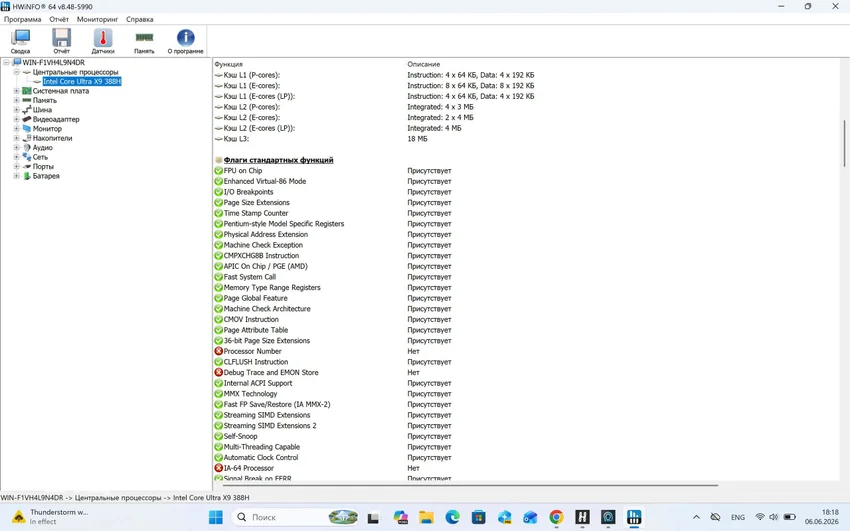Select the Physical Address Extension row
Viewport: 850px width, 531px height.
[333, 234]
